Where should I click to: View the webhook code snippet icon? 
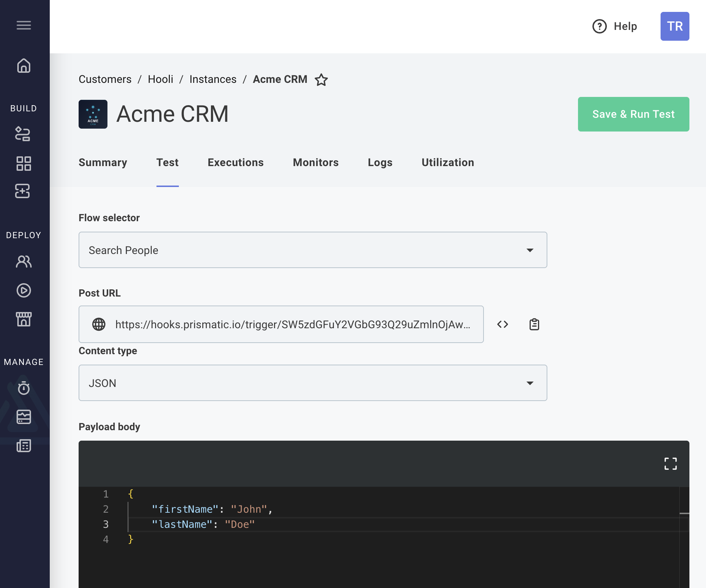tap(502, 324)
